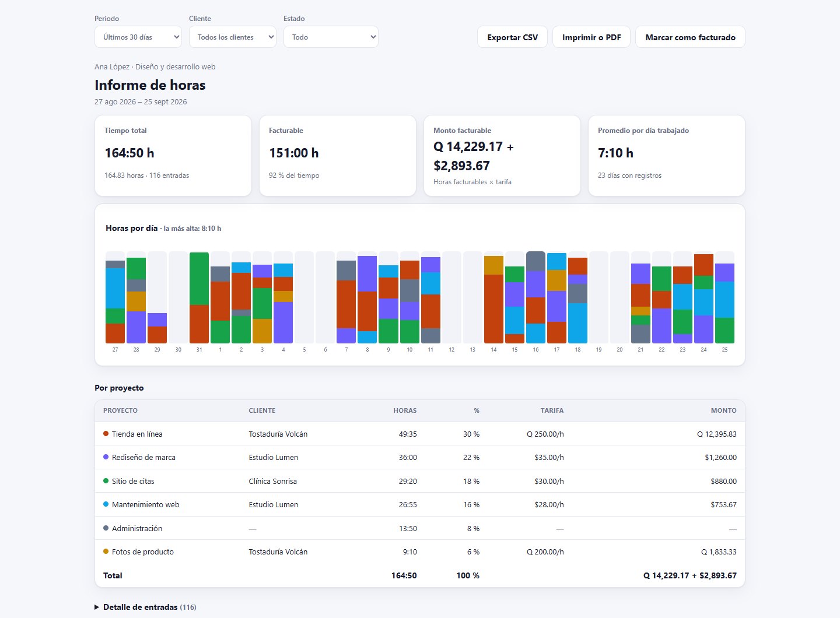Click the purple dot beside Rediseño de marca
The width and height of the screenshot is (840, 618).
pyautogui.click(x=106, y=457)
